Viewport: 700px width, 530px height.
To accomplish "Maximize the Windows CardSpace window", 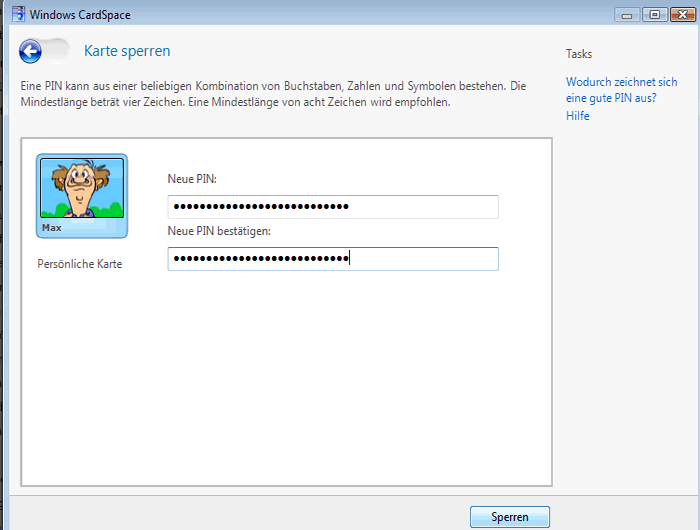I will [654, 15].
